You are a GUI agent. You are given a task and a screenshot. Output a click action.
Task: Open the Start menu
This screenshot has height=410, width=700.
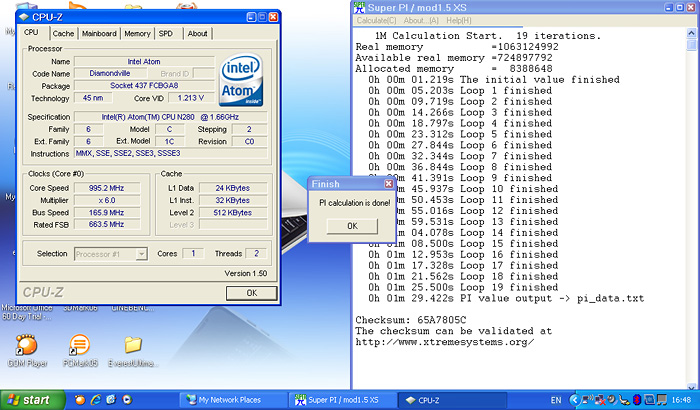point(32,400)
